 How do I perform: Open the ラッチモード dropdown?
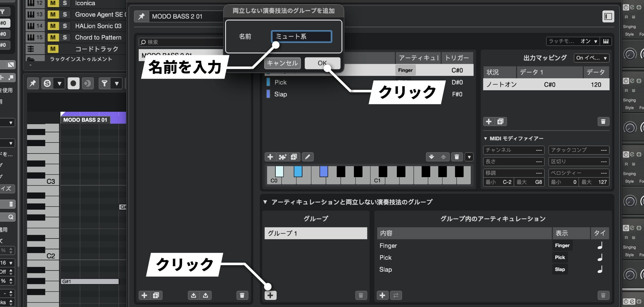click(573, 41)
